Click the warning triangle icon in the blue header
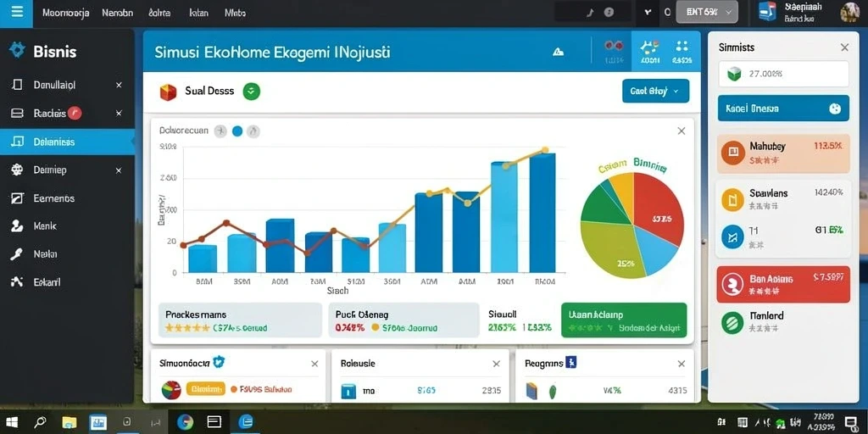The image size is (868, 434). tap(558, 52)
